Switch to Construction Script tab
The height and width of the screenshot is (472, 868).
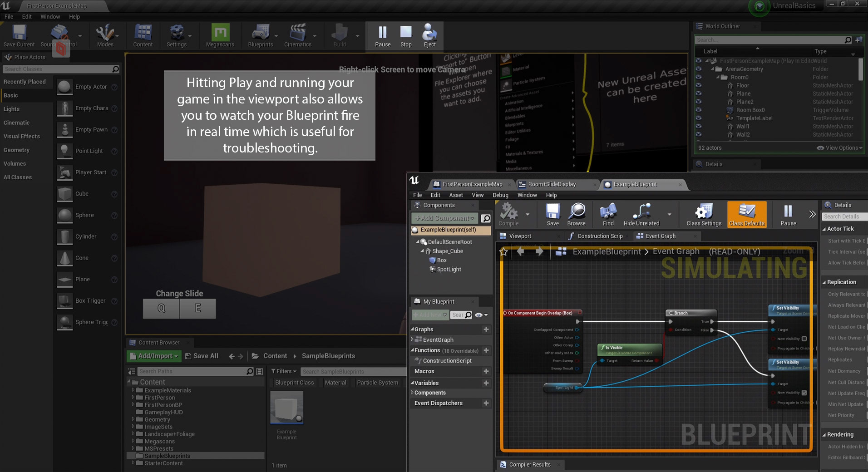point(599,236)
